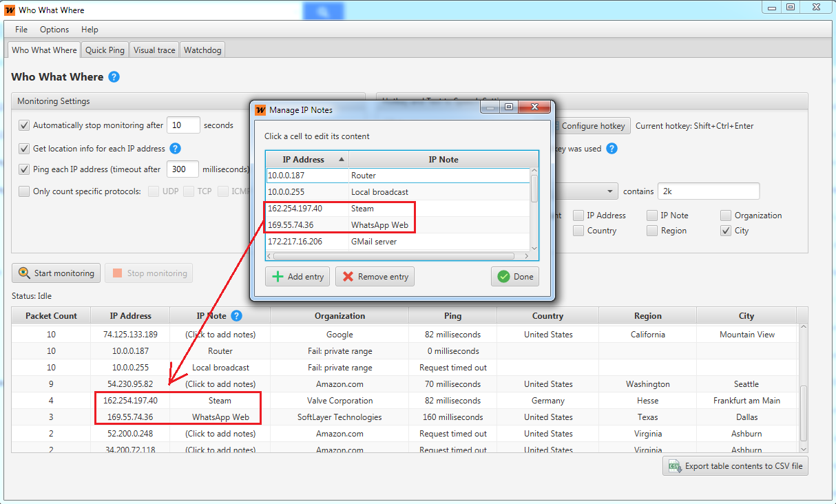Sort main table by City column header
The width and height of the screenshot is (836, 504).
746,316
